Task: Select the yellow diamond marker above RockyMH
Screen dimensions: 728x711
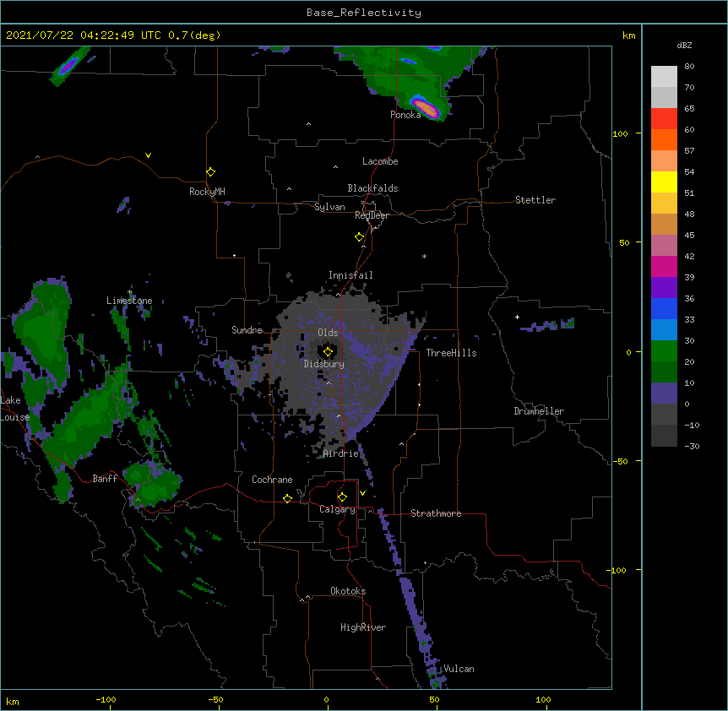Action: click(211, 172)
